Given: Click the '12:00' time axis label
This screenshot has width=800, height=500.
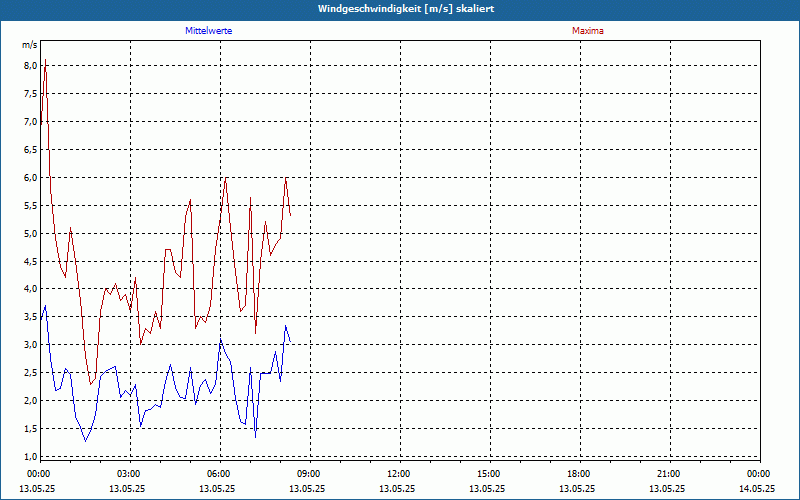Looking at the screenshot, I should point(397,474).
